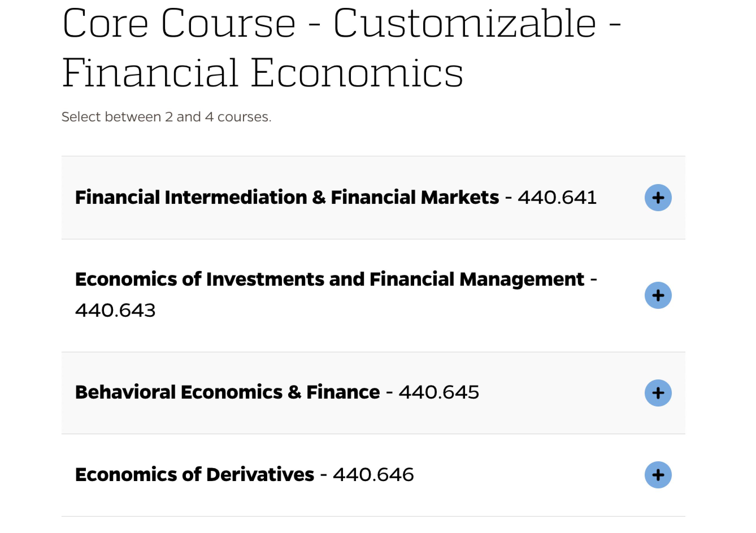Click the word 'Derivatives' in fourth course row

point(260,475)
